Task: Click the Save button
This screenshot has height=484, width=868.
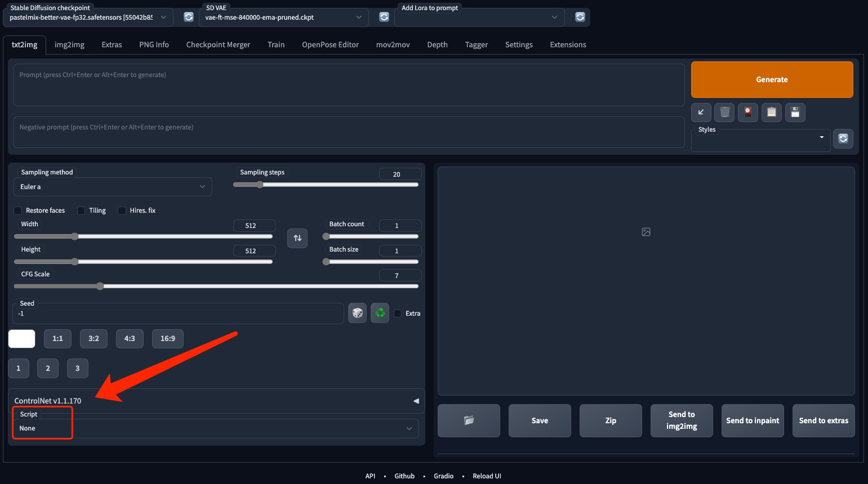Action: coord(540,420)
